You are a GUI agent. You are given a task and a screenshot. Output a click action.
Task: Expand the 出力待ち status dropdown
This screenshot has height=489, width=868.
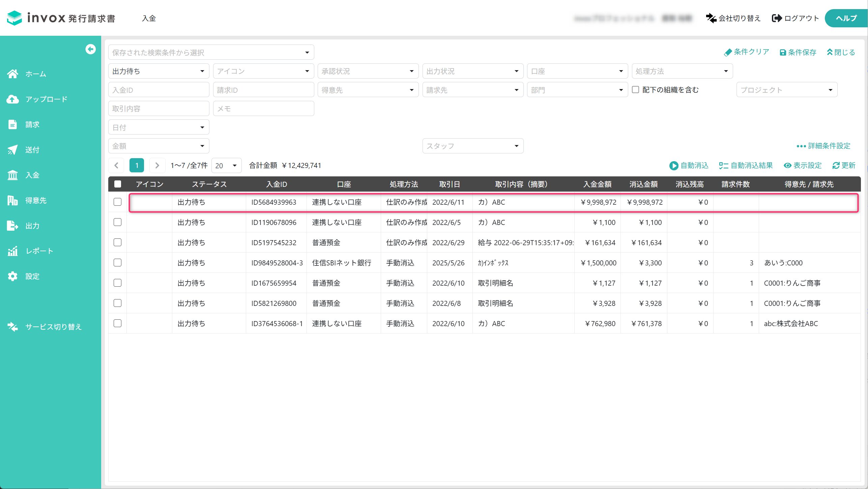pyautogui.click(x=158, y=71)
